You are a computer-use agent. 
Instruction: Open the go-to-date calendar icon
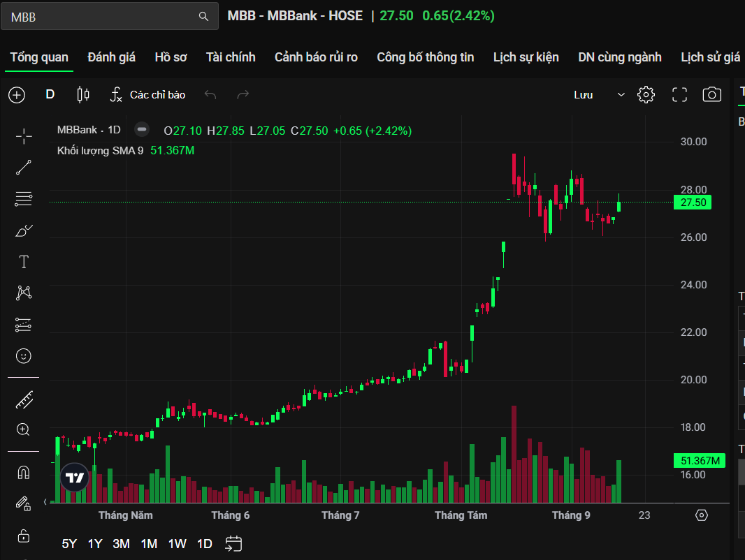pyautogui.click(x=233, y=544)
